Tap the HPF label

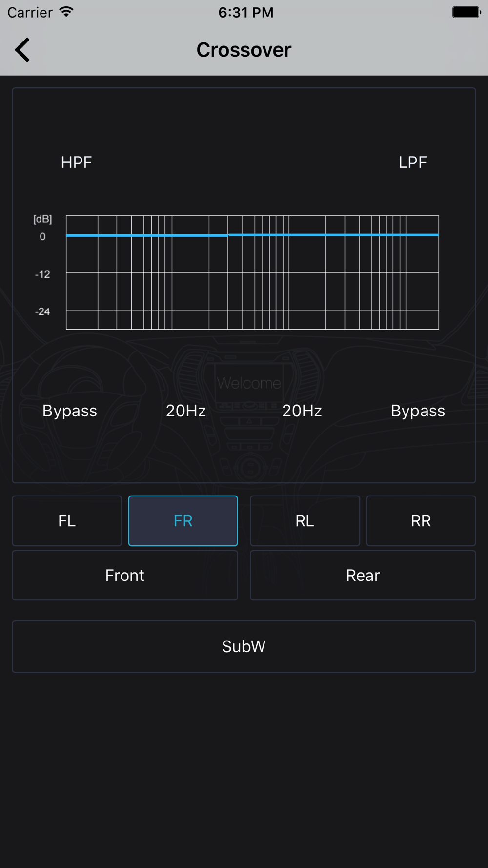point(77,163)
